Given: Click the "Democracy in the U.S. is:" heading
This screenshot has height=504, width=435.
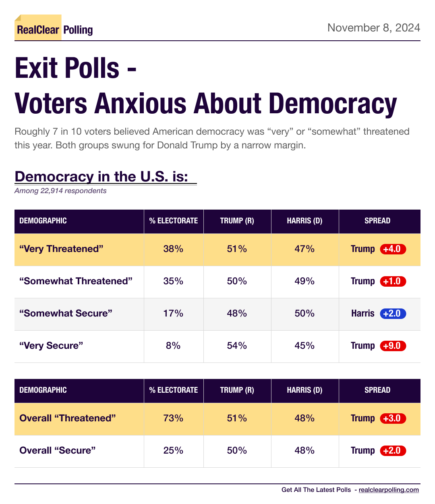Looking at the screenshot, I should [x=101, y=177].
